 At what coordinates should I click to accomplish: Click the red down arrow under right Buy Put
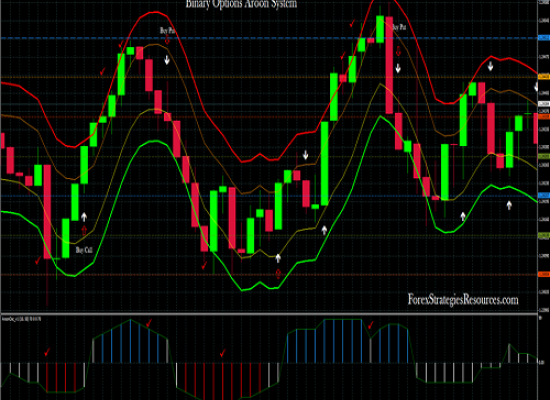coord(398,51)
